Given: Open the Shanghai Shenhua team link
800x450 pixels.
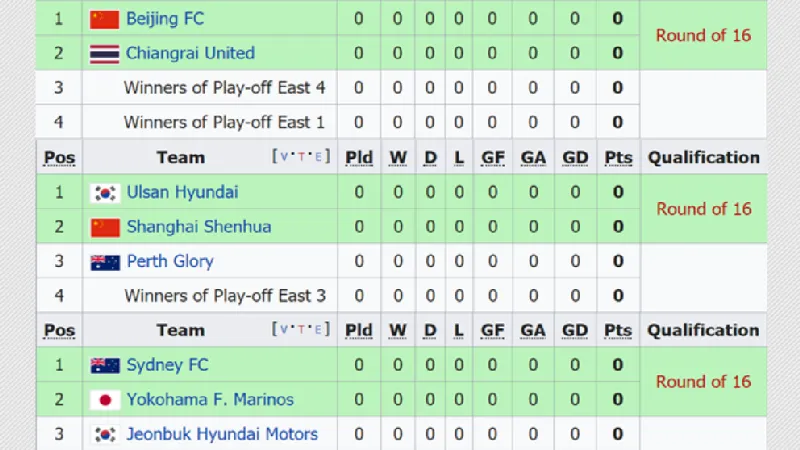Looking at the screenshot, I should (x=198, y=227).
